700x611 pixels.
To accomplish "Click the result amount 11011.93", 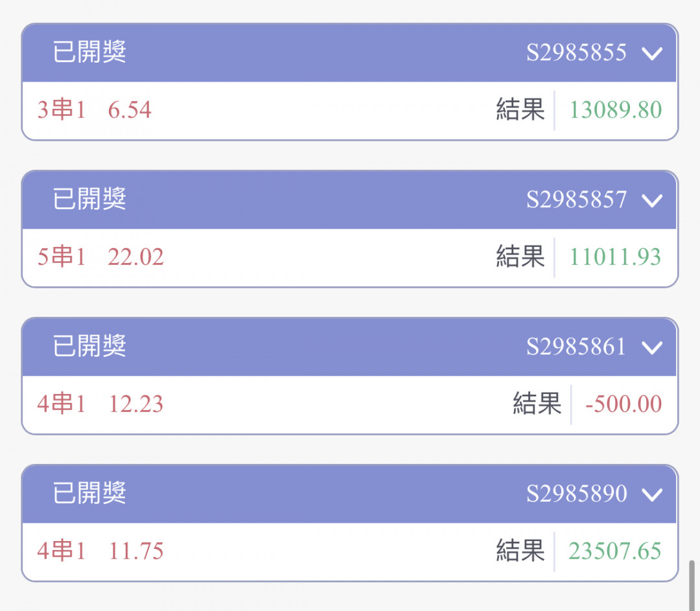I will click(615, 257).
